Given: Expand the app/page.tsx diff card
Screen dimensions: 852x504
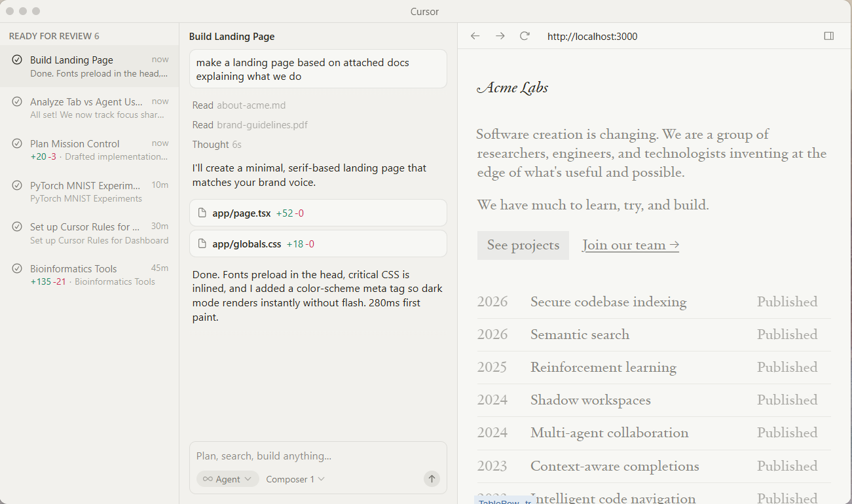Looking at the screenshot, I should coord(318,213).
